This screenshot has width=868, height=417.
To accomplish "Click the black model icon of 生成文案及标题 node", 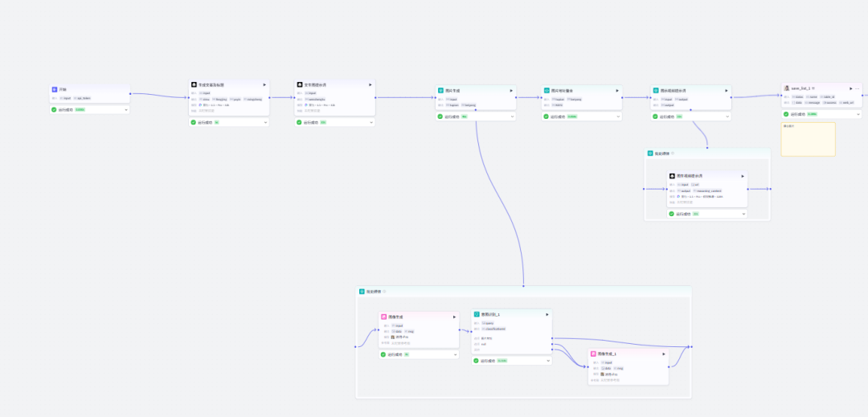I will pos(194,84).
